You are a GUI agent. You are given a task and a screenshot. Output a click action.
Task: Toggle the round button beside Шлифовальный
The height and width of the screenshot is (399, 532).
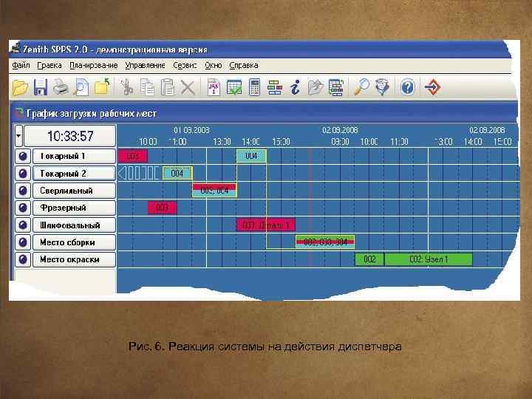click(x=23, y=225)
